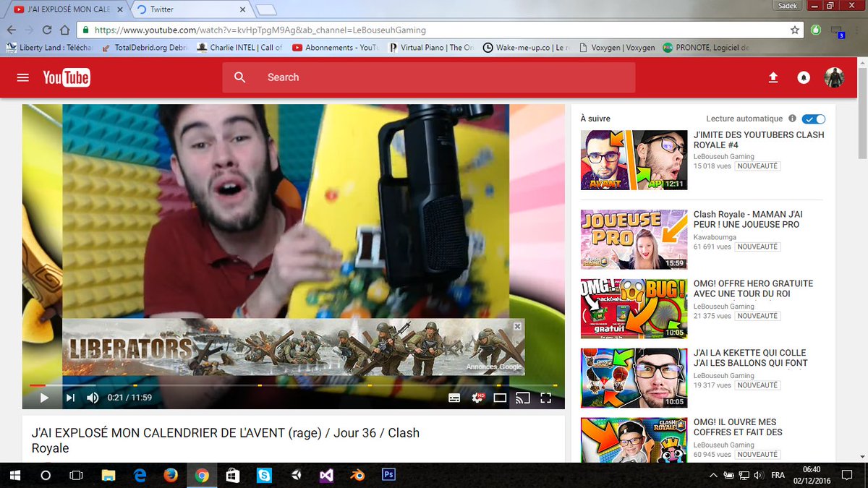Open the FRA keyboard language selector
This screenshot has width=868, height=488.
[x=778, y=475]
